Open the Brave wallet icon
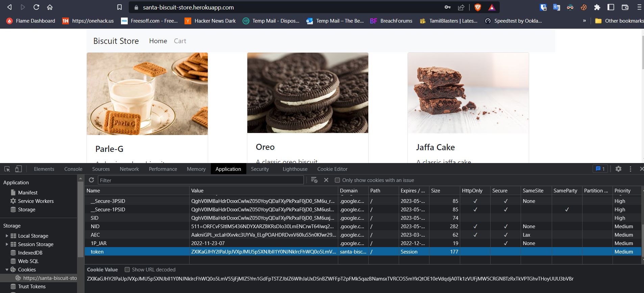The height and width of the screenshot is (293, 644). click(625, 7)
